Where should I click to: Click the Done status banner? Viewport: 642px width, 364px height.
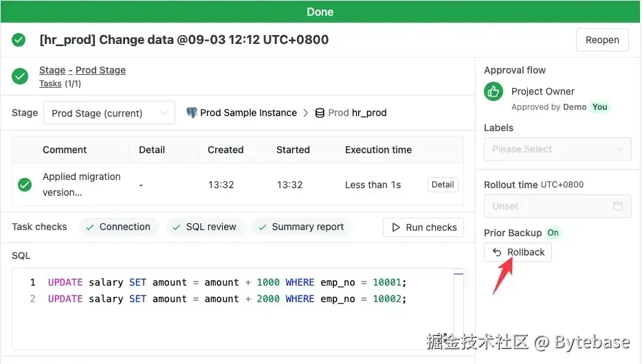[x=320, y=12]
